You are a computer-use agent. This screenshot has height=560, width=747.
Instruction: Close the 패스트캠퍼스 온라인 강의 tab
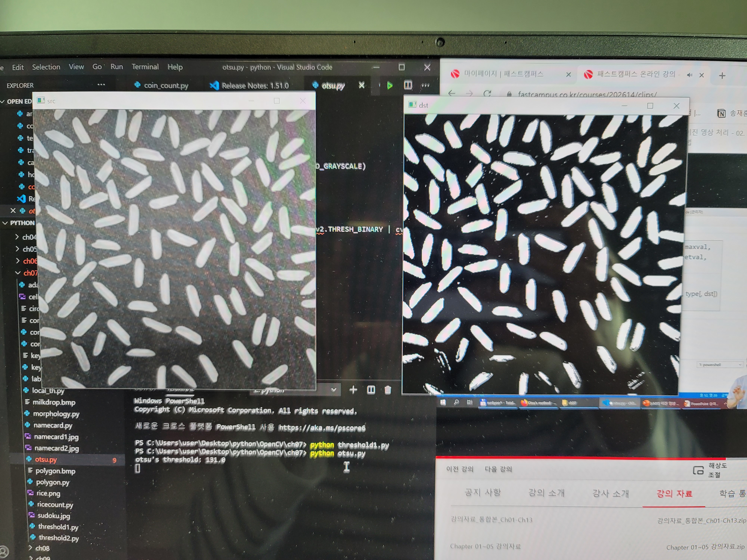pos(701,75)
